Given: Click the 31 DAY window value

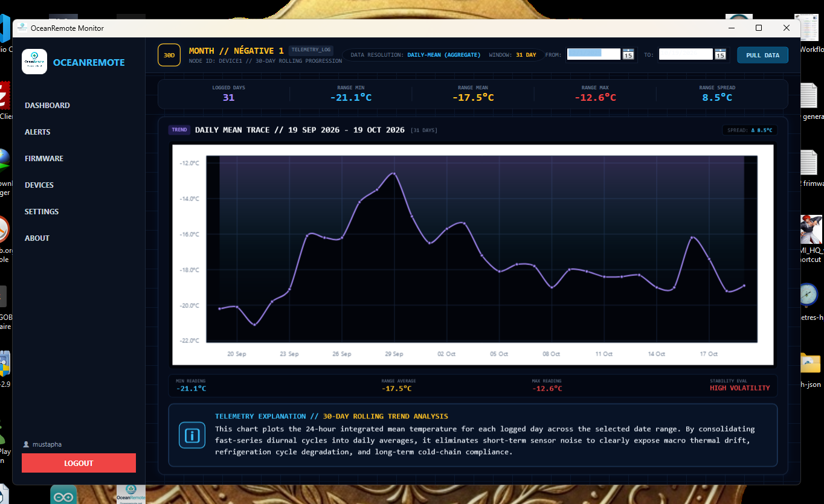Looking at the screenshot, I should point(526,55).
